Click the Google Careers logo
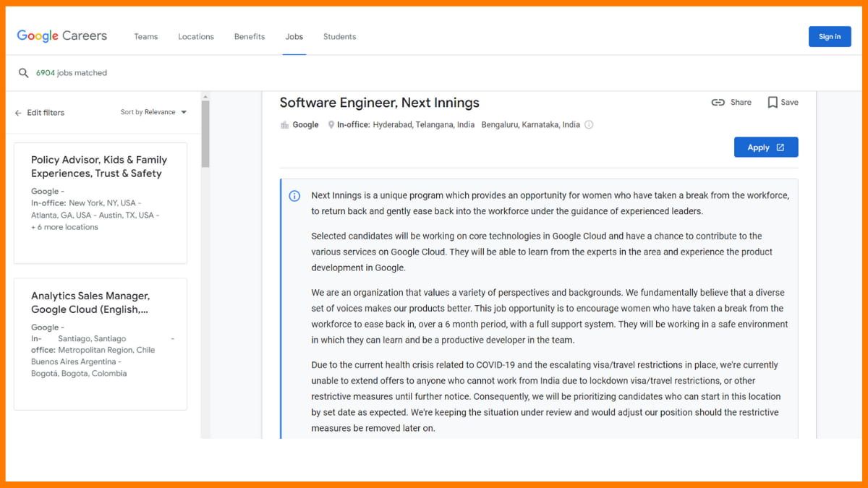This screenshot has height=488, width=868. pos(61,36)
